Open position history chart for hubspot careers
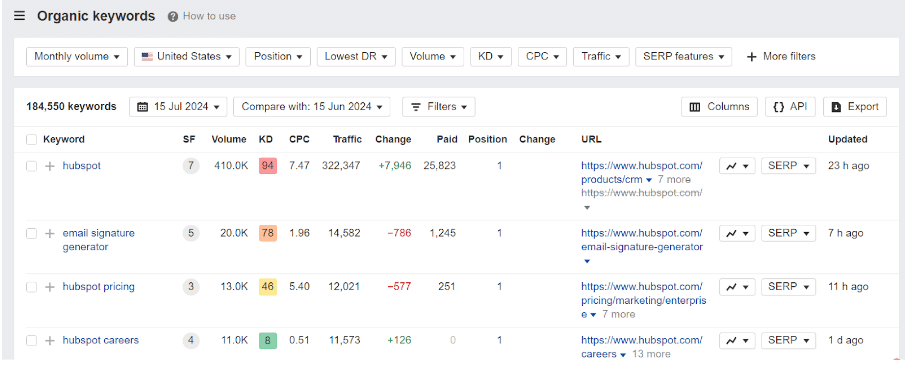The image size is (905, 367). pos(737,340)
